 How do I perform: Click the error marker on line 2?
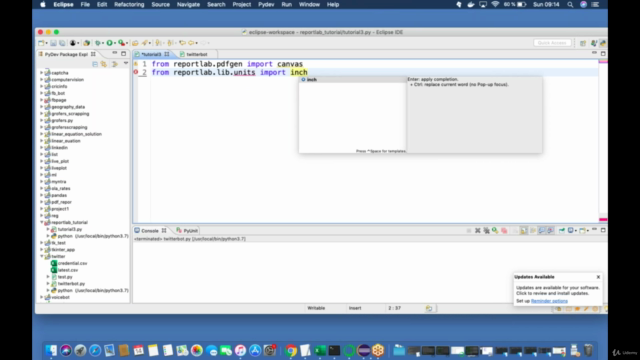(136, 72)
